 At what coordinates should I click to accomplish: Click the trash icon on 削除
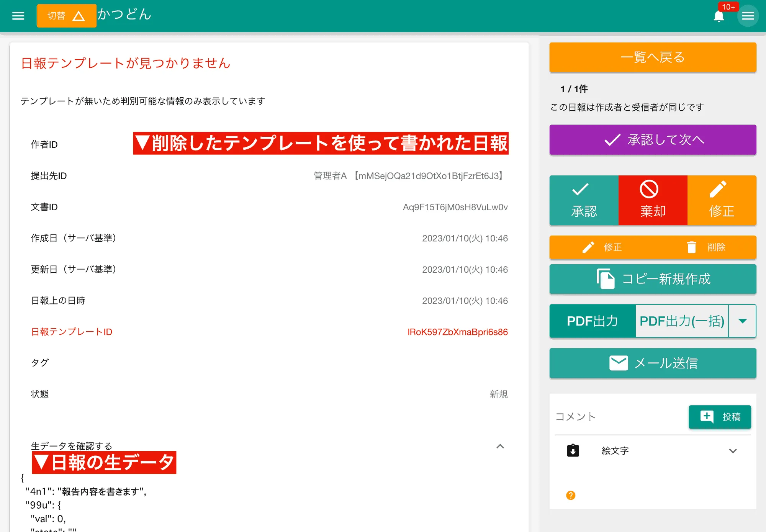[692, 247]
